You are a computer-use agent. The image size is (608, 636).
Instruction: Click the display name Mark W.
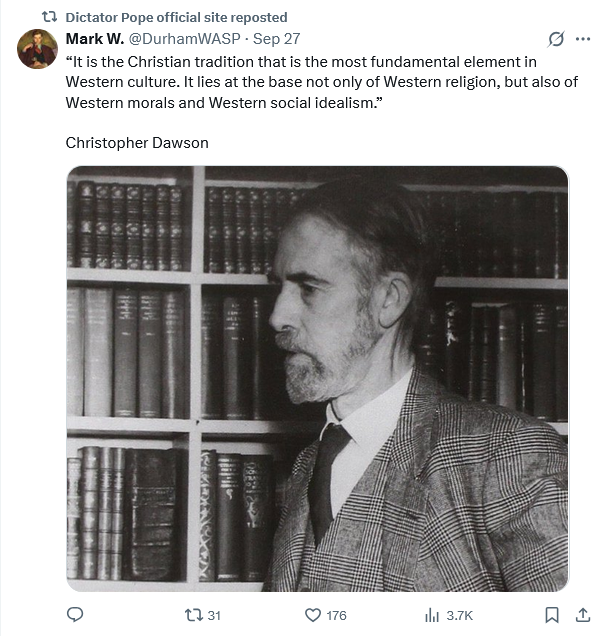coord(92,38)
